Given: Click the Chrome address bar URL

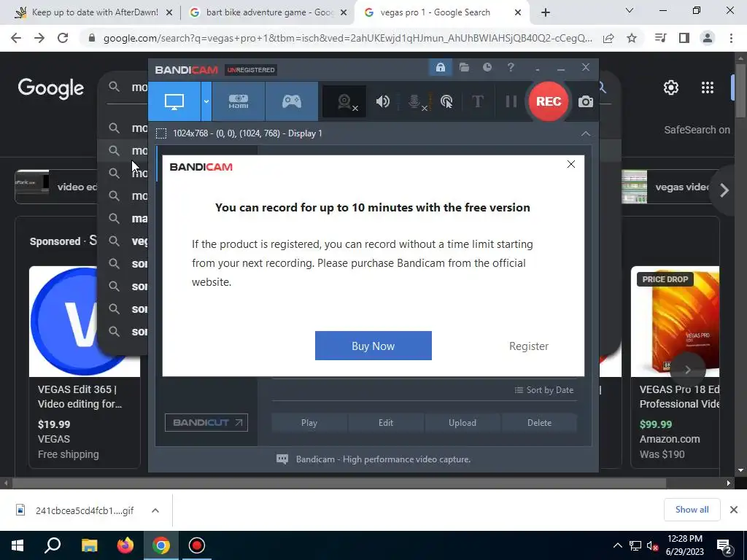Looking at the screenshot, I should coord(348,38).
